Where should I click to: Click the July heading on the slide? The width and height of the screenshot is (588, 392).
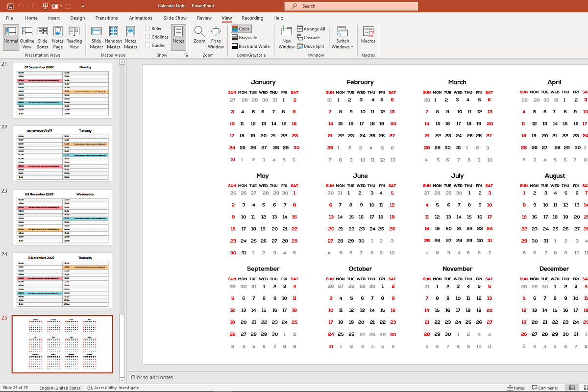[457, 175]
